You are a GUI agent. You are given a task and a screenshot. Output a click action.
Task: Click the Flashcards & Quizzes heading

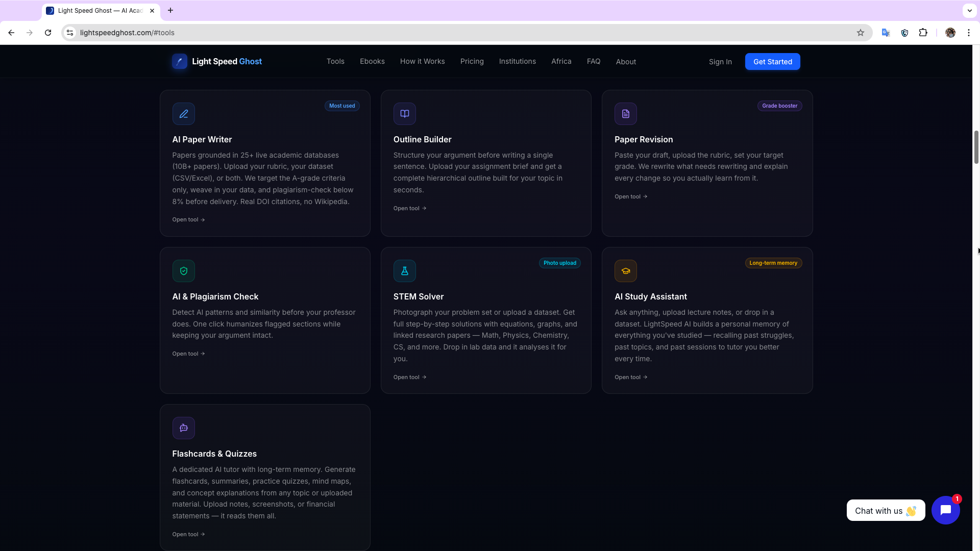click(214, 454)
